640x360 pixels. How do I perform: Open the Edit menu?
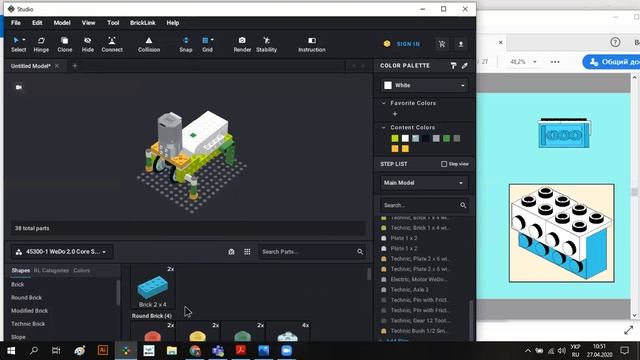point(37,23)
